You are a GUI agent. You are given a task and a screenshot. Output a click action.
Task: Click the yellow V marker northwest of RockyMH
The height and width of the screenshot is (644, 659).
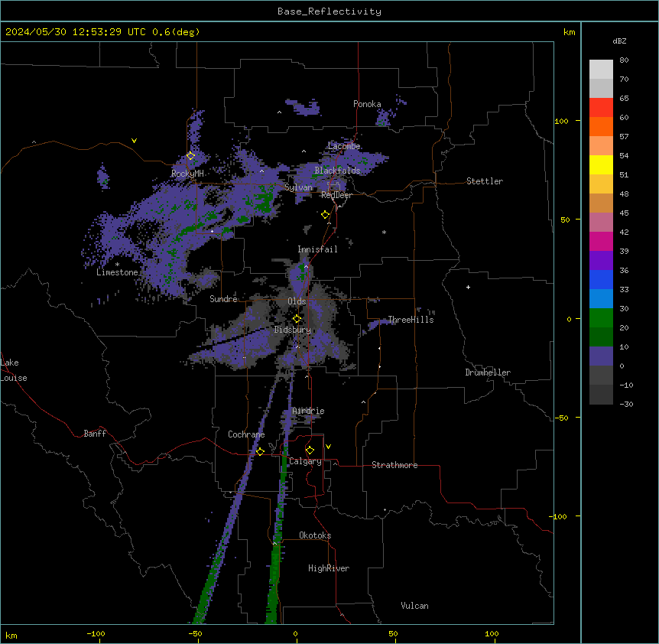pyautogui.click(x=134, y=141)
